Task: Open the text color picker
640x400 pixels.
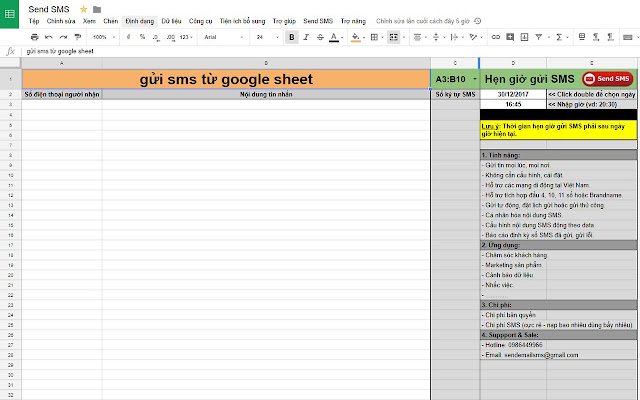Action: [x=334, y=37]
